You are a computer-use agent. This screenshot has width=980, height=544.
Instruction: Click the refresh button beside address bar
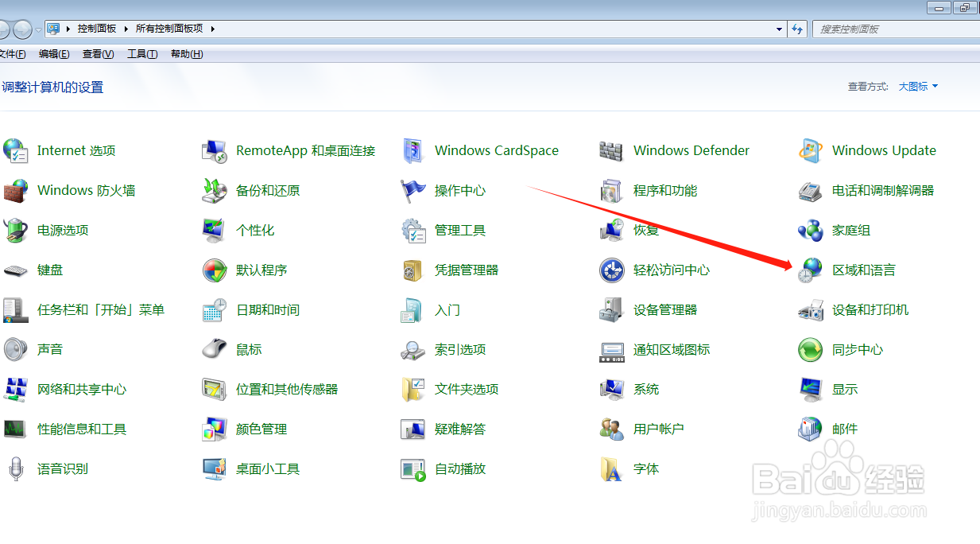(797, 29)
